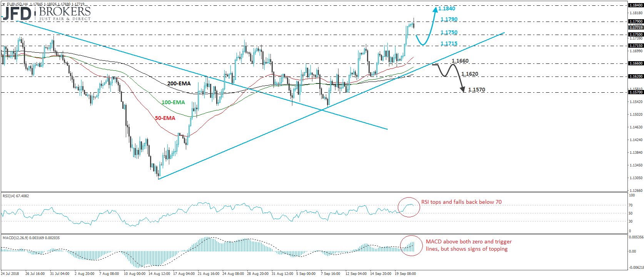The height and width of the screenshot is (278, 644).
Task: Click the blue 1.1715 level label
Action: 449,44
